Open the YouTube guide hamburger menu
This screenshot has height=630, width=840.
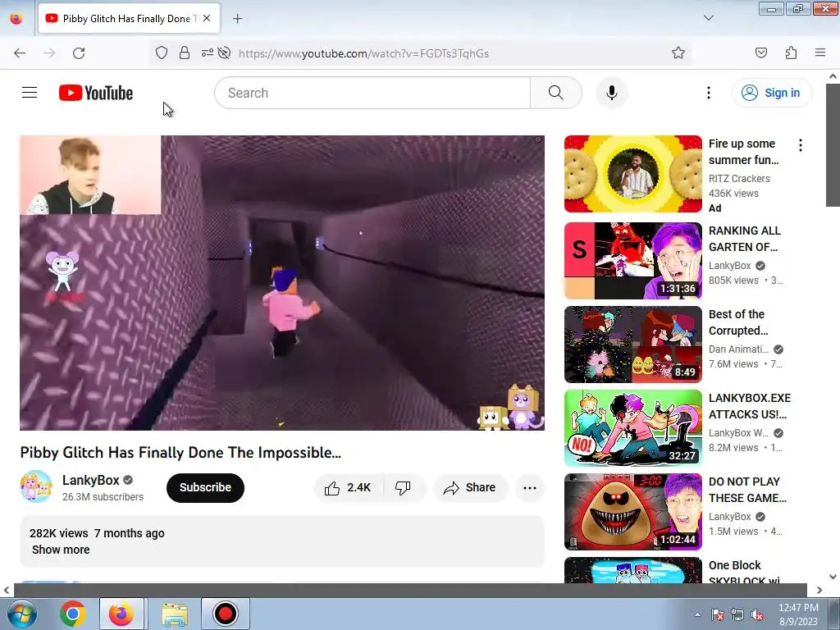tap(30, 93)
